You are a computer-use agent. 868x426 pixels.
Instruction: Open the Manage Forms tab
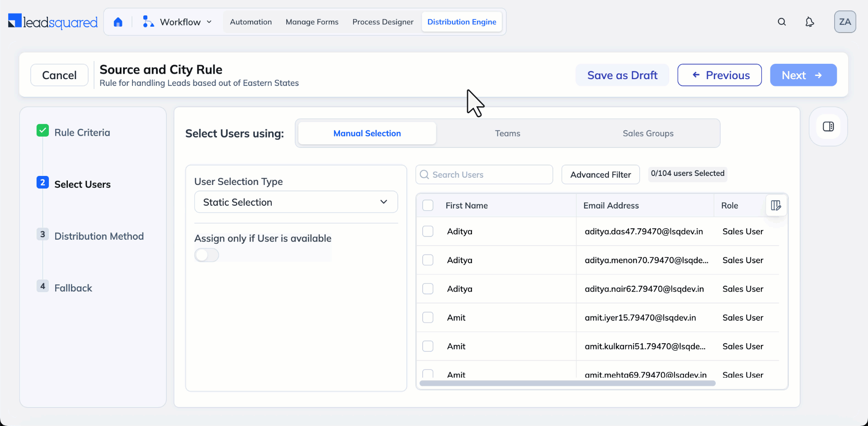312,22
